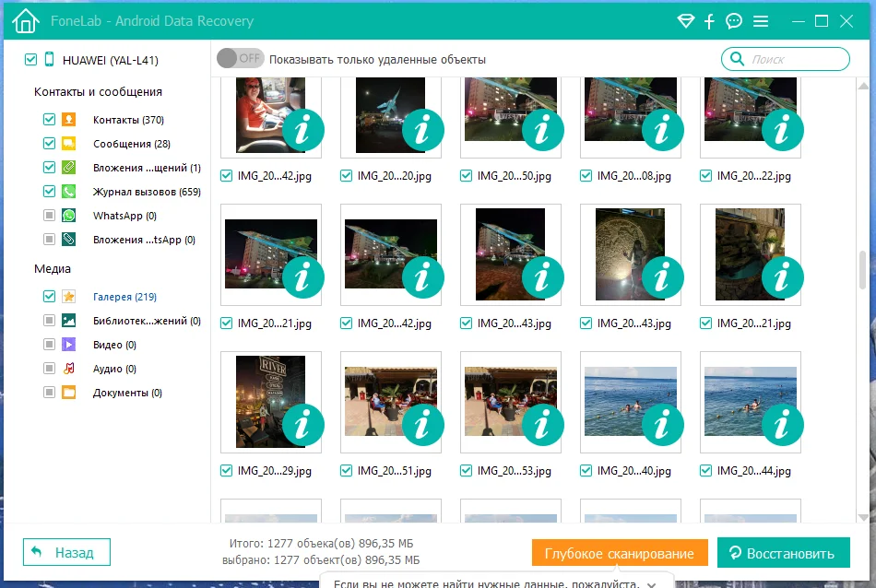The height and width of the screenshot is (588, 876).
Task: Expand the tooltip chevron at bottom
Action: pos(651,584)
